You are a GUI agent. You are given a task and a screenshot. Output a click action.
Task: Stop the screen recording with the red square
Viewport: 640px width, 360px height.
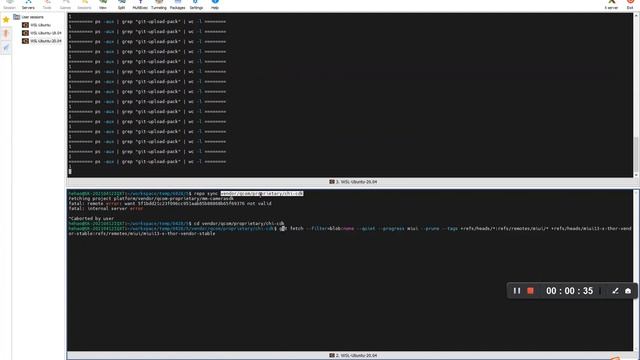[530, 291]
